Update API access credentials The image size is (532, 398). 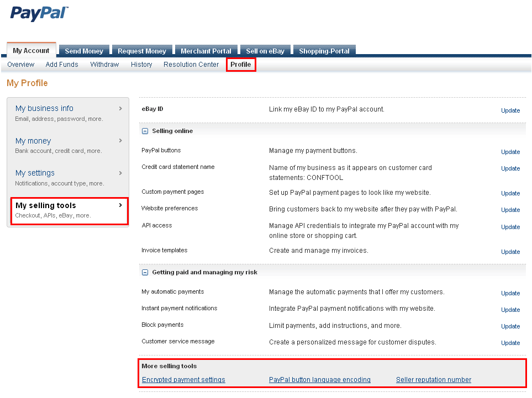[x=510, y=227]
